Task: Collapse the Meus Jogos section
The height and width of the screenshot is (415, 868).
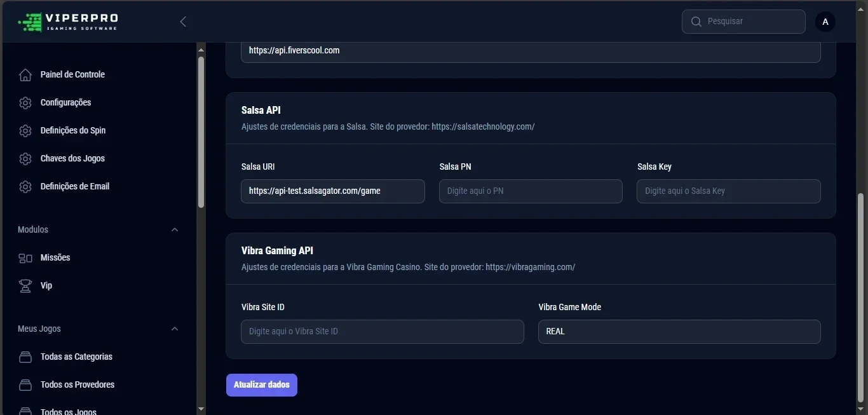Action: 175,329
